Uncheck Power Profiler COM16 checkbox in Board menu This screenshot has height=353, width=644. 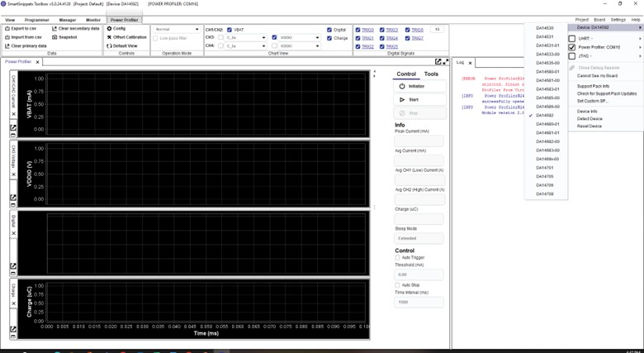click(x=571, y=47)
